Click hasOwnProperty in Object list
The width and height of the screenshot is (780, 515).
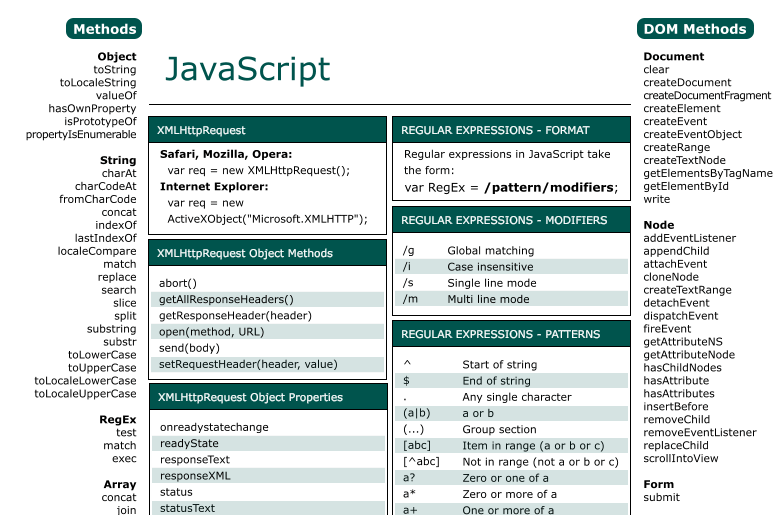[x=92, y=108]
